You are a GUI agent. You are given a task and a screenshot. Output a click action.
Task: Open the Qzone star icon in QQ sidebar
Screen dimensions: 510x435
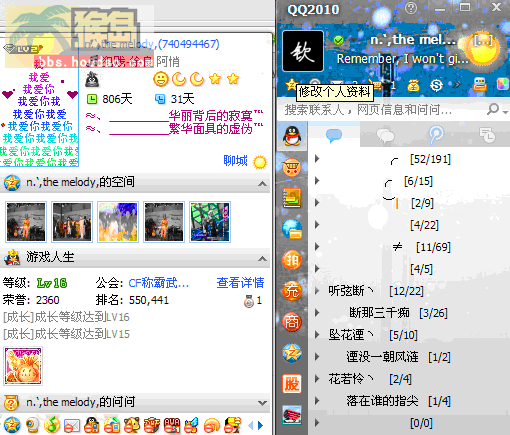click(x=292, y=353)
